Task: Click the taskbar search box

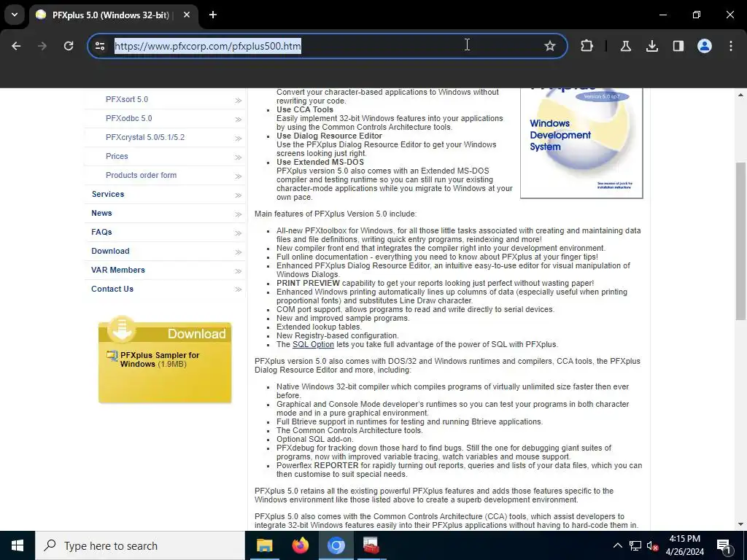Action: pyautogui.click(x=140, y=545)
